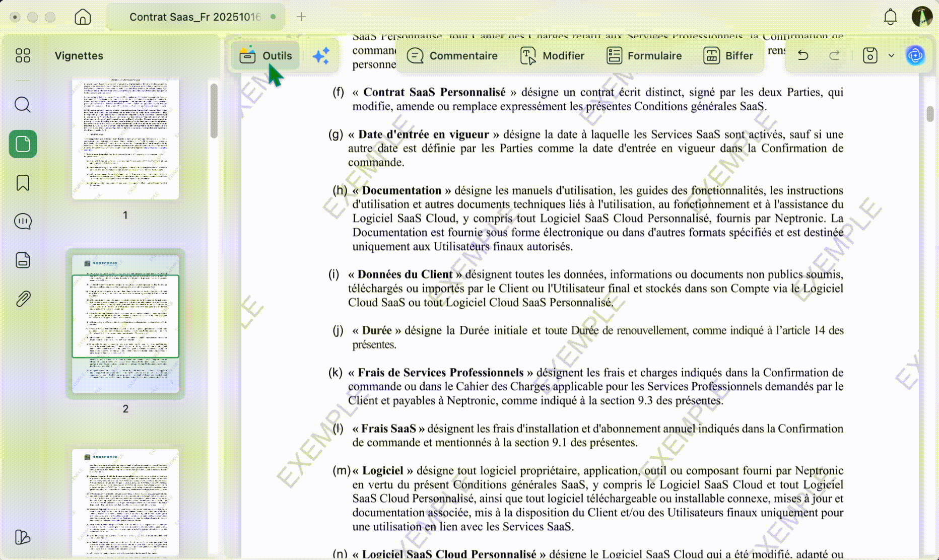Click page number 1 label under thumbnail
This screenshot has width=939, height=560.
pos(125,215)
